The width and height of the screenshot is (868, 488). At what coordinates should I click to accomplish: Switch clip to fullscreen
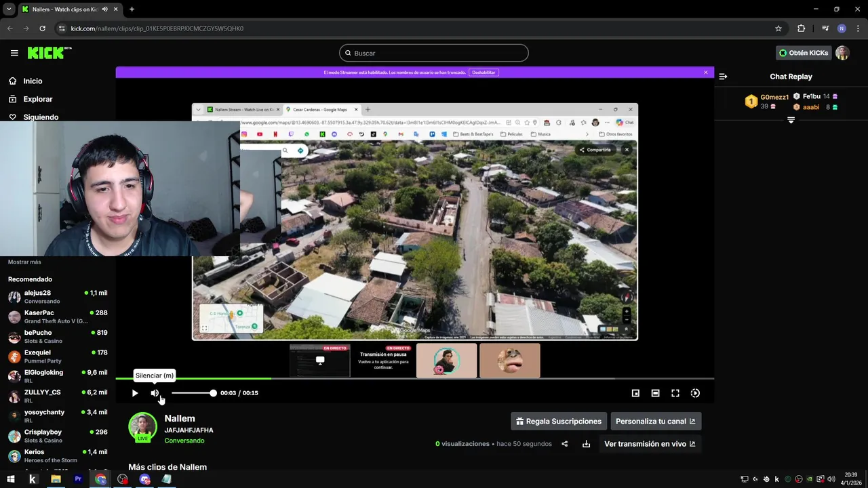click(x=675, y=393)
